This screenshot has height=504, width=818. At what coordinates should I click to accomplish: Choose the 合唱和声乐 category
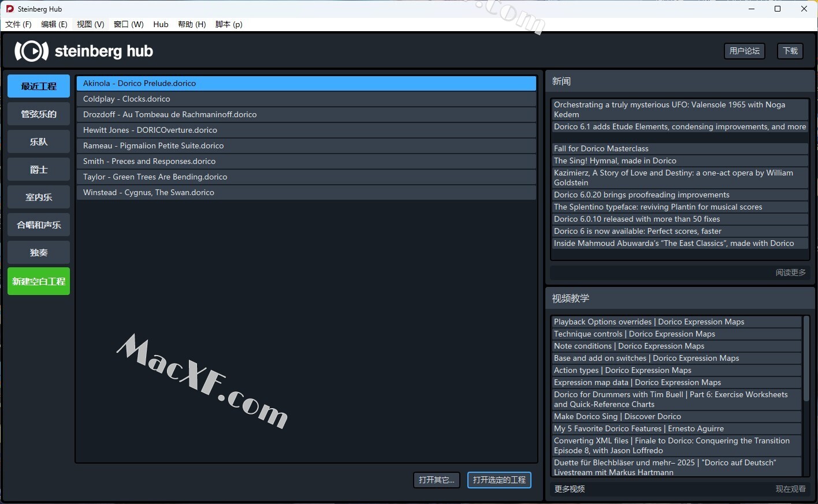tap(39, 225)
